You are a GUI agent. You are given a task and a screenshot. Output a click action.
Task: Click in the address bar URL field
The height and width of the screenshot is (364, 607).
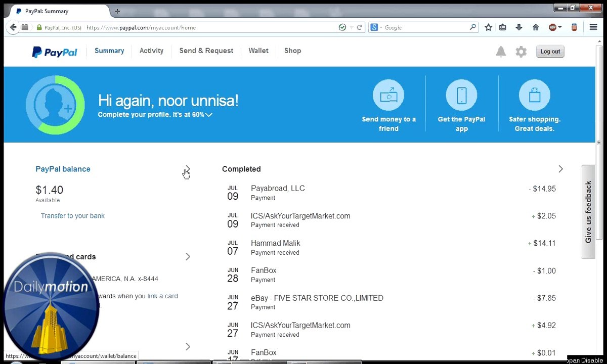[x=210, y=27]
